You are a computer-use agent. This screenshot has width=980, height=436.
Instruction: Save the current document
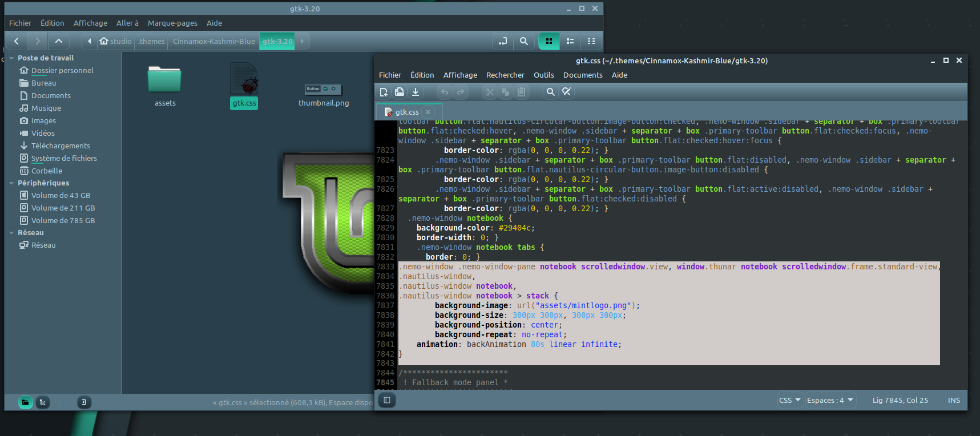416,92
